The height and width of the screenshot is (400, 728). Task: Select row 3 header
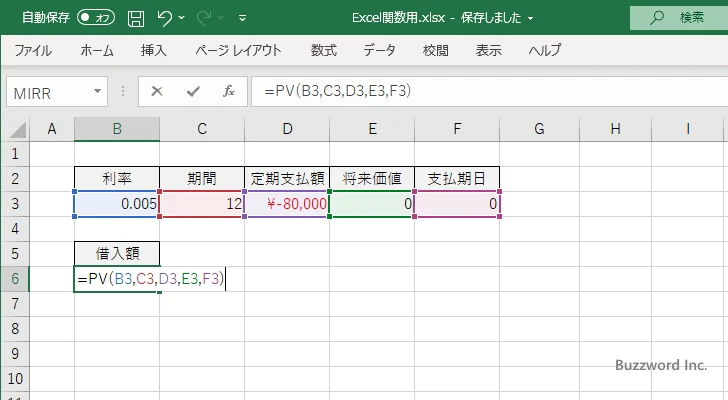click(x=15, y=204)
